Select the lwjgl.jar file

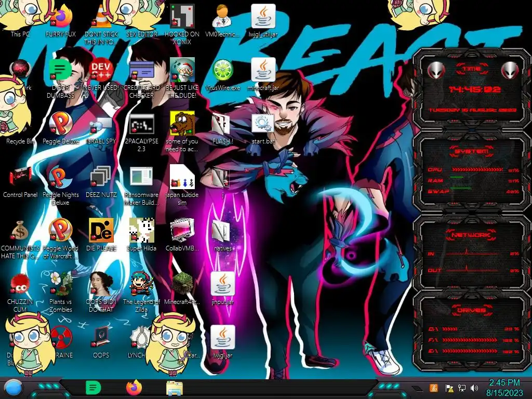[222, 343]
